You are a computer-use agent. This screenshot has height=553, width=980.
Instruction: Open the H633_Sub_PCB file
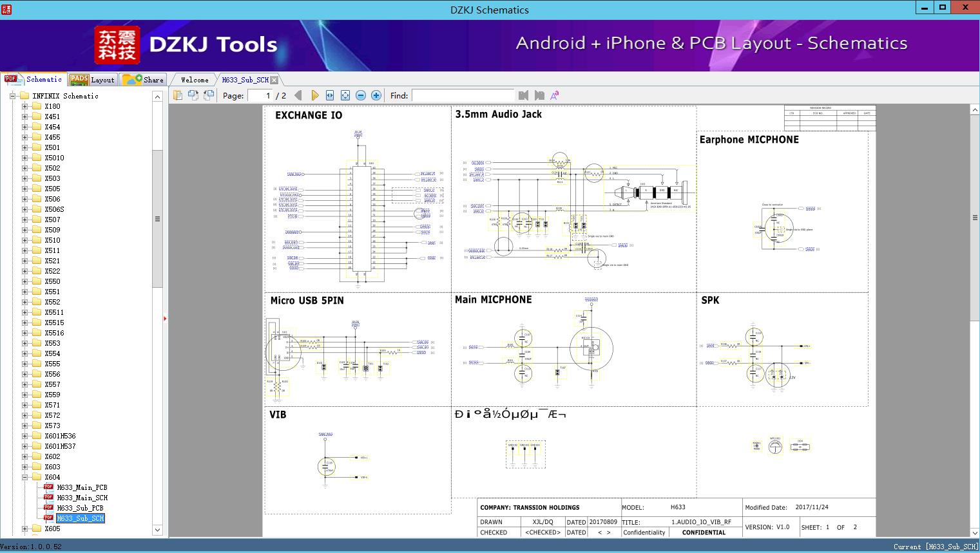pos(80,508)
